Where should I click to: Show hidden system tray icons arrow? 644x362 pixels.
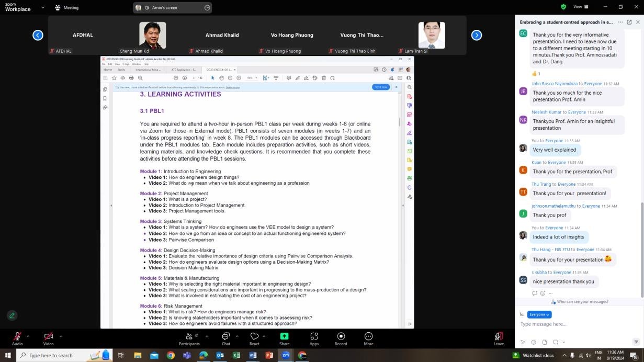click(564, 355)
